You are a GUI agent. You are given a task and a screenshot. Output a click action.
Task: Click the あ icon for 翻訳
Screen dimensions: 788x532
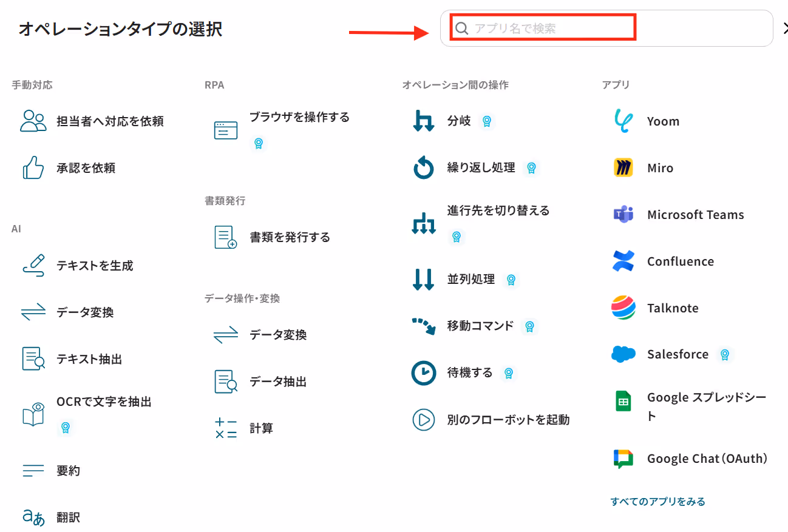[33, 517]
